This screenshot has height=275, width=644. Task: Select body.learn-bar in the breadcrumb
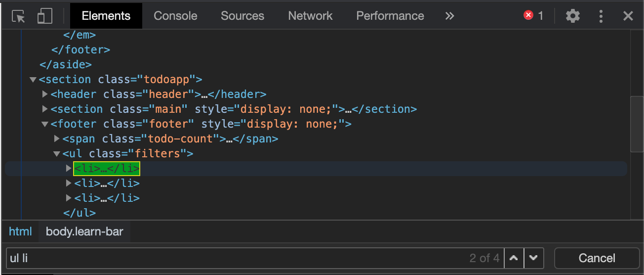click(x=84, y=231)
